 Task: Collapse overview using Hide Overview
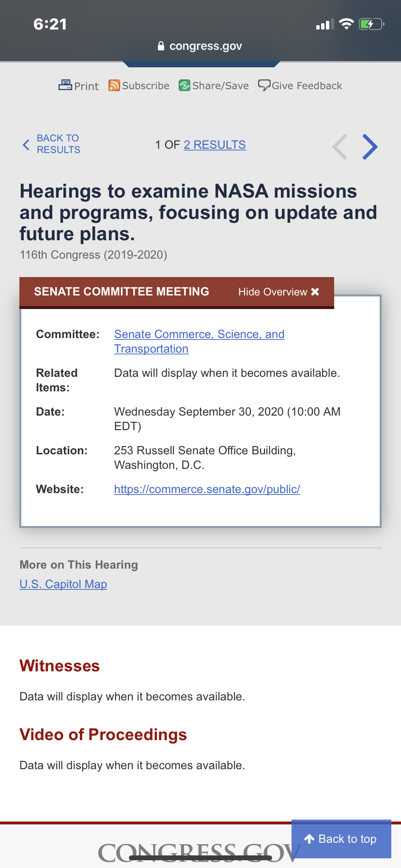pyautogui.click(x=278, y=292)
